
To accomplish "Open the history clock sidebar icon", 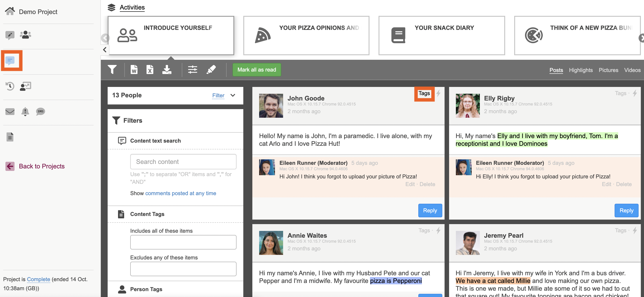I will tap(10, 86).
